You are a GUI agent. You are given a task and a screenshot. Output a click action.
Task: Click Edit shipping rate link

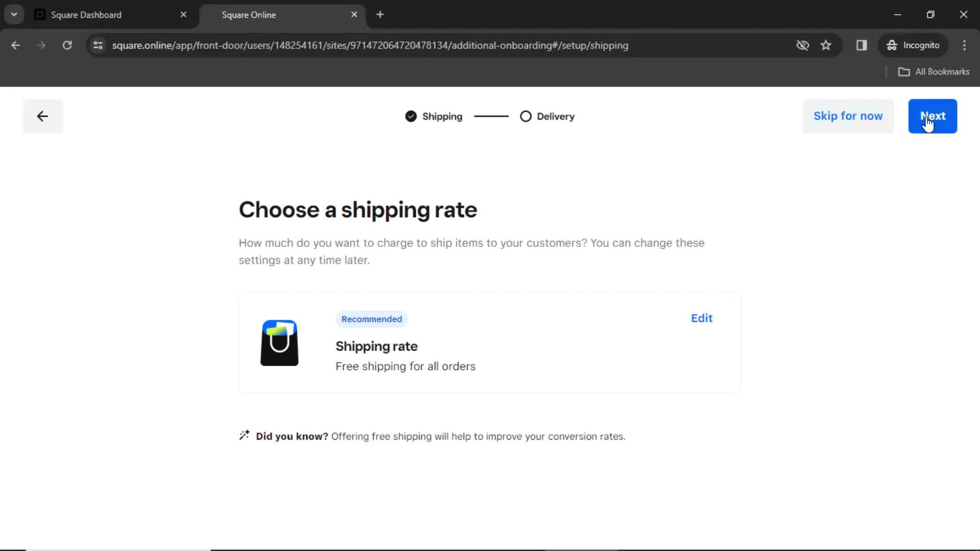(x=701, y=318)
